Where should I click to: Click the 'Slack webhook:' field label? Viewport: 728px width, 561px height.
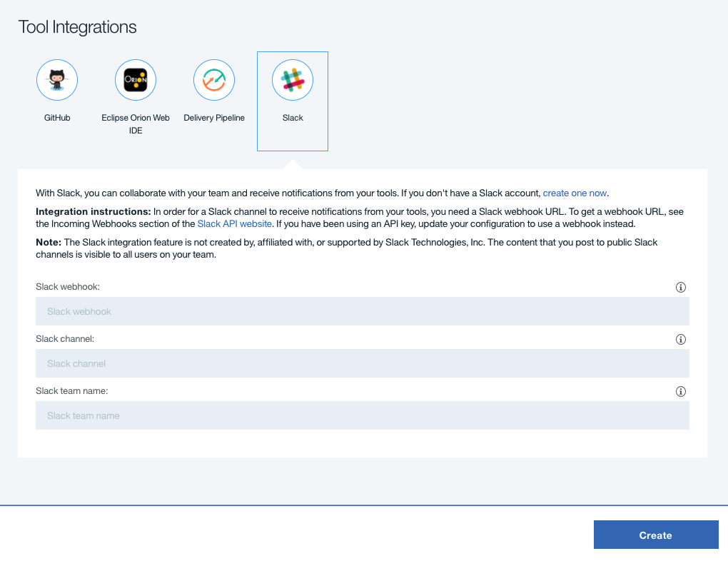pyautogui.click(x=68, y=287)
